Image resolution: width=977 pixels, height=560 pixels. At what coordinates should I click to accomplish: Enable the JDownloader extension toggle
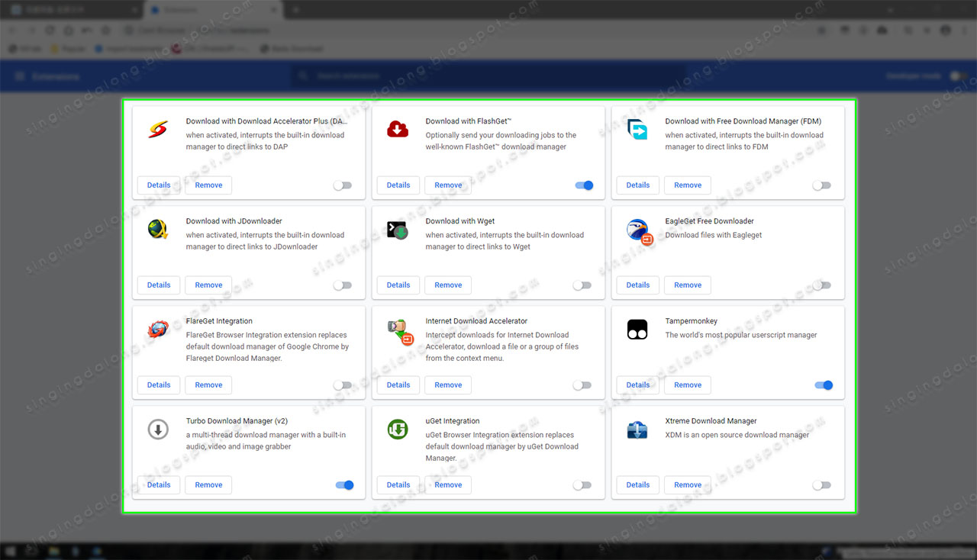343,285
